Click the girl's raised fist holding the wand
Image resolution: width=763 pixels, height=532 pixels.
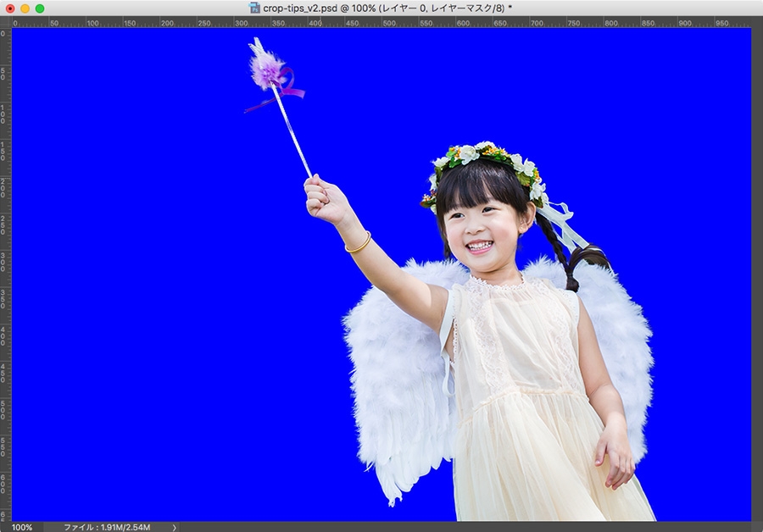point(325,199)
